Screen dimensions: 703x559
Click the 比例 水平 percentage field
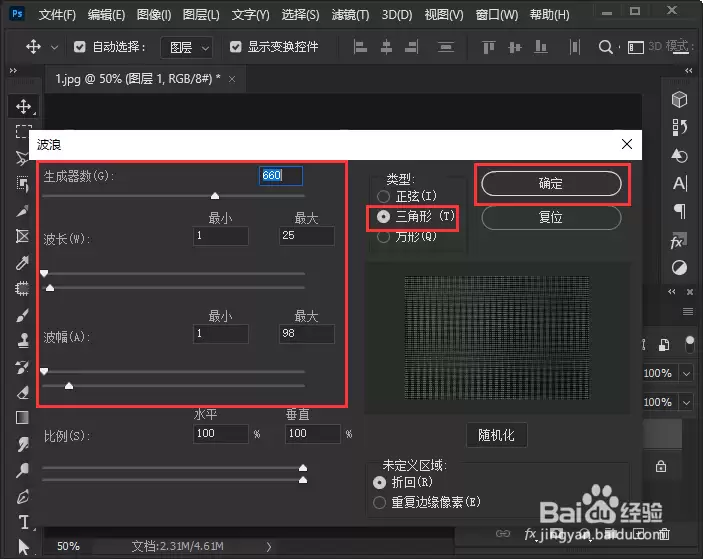click(221, 433)
